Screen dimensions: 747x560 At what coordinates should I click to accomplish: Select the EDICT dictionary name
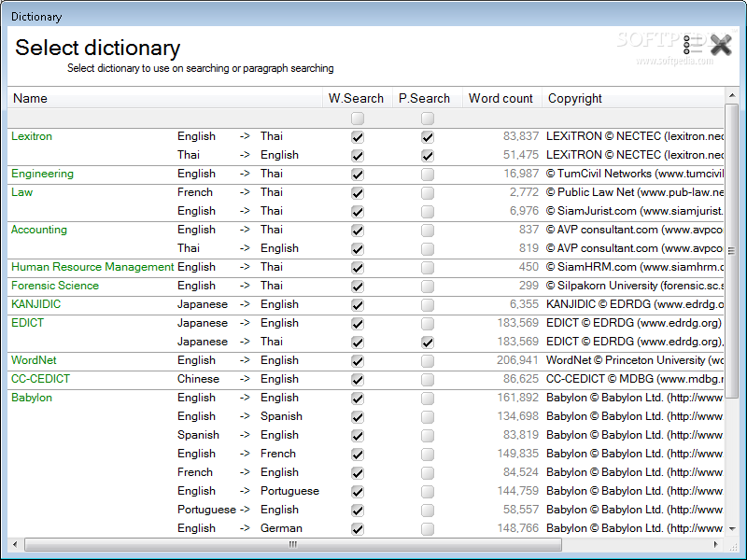(27, 323)
